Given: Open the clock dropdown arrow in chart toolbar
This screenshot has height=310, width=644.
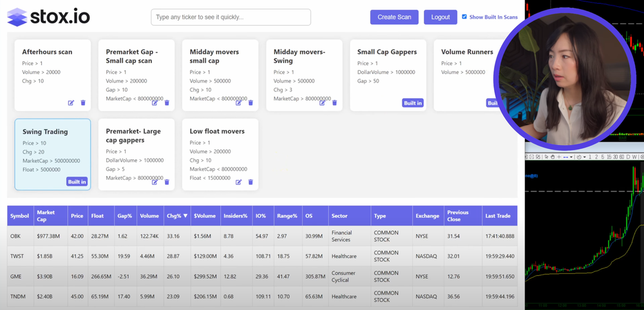Looking at the screenshot, I should pyautogui.click(x=585, y=157).
